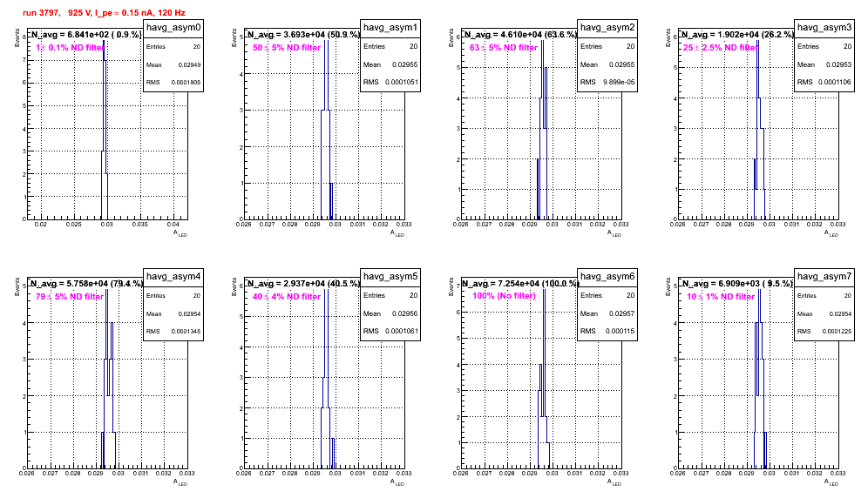Screen dimensions: 868x498
Task: Click Mean 0.02955 in havg_asym1 stats
Action: (x=390, y=64)
